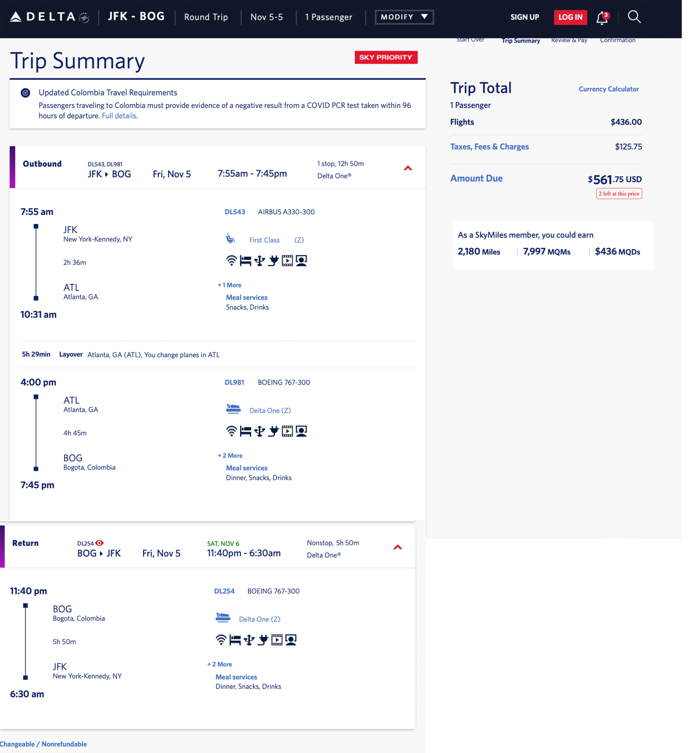Open search using the magnifying glass icon
The width and height of the screenshot is (700, 753).
634,17
